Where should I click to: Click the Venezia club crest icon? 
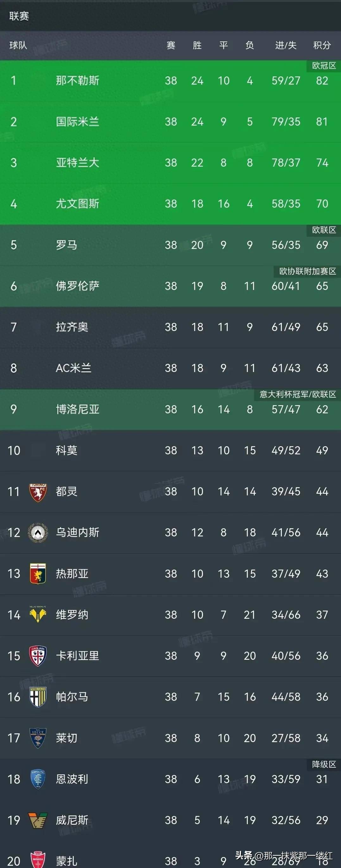(x=38, y=821)
